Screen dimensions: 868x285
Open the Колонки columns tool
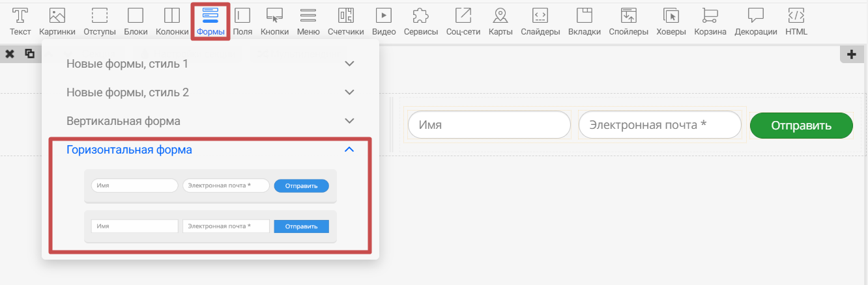tap(172, 20)
